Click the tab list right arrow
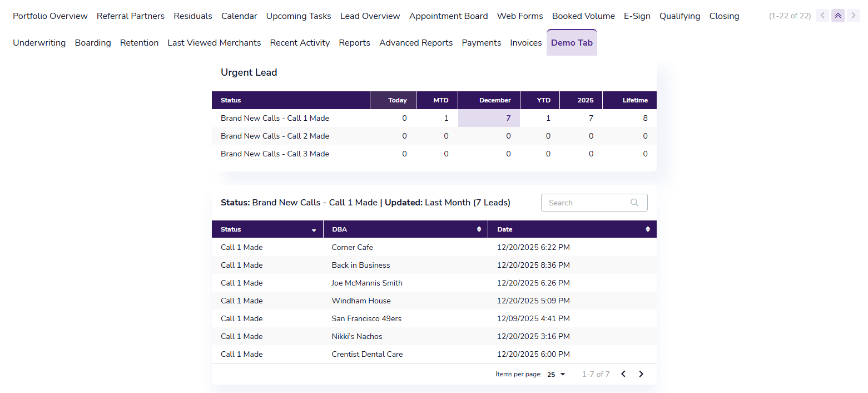 [x=854, y=16]
